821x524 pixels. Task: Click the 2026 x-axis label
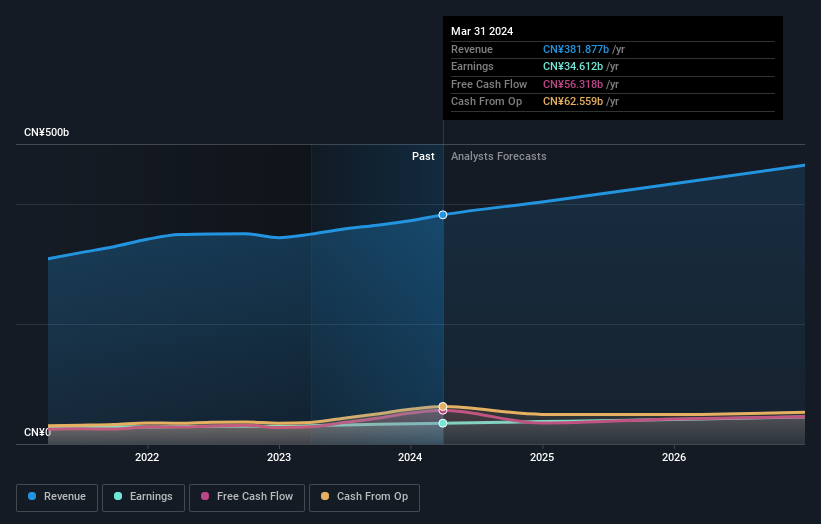(674, 458)
